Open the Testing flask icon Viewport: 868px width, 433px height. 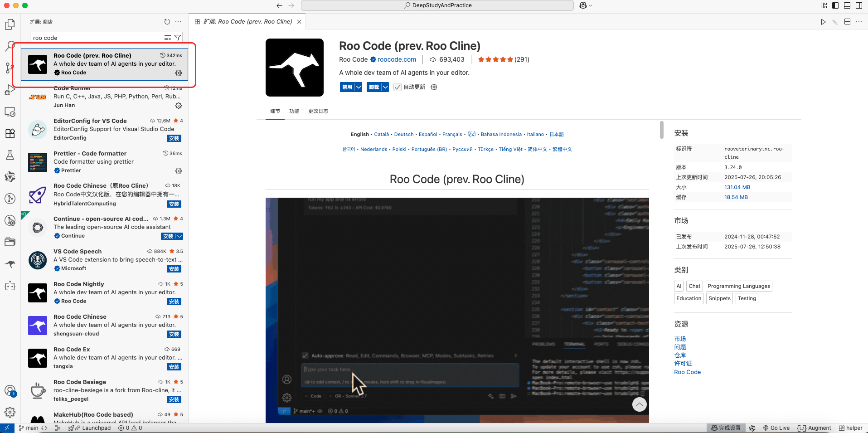click(10, 155)
